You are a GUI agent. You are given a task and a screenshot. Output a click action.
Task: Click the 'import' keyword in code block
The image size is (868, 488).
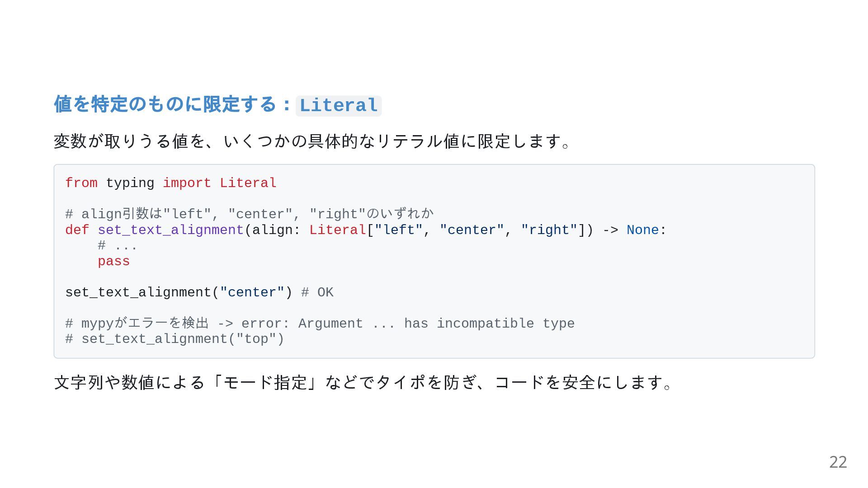(x=187, y=183)
